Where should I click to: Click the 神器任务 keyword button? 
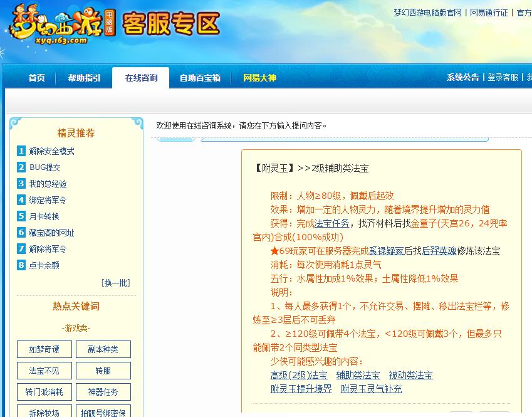[103, 392]
